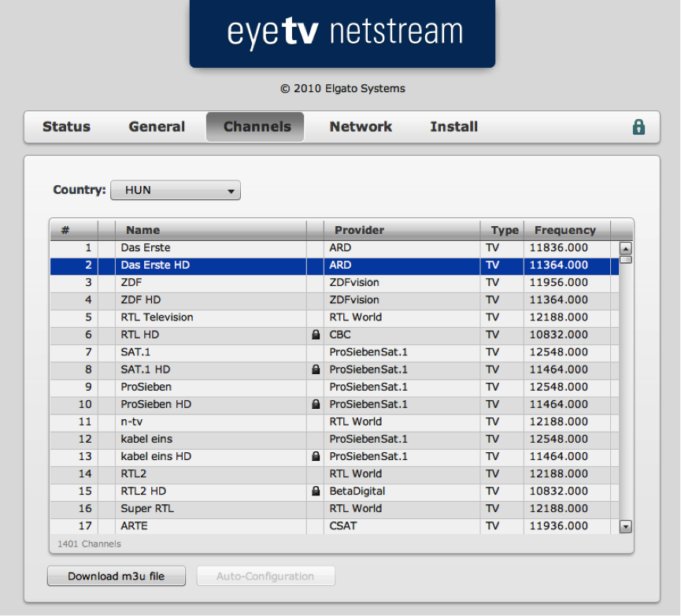Click the channel list scroll up arrow

625,248
